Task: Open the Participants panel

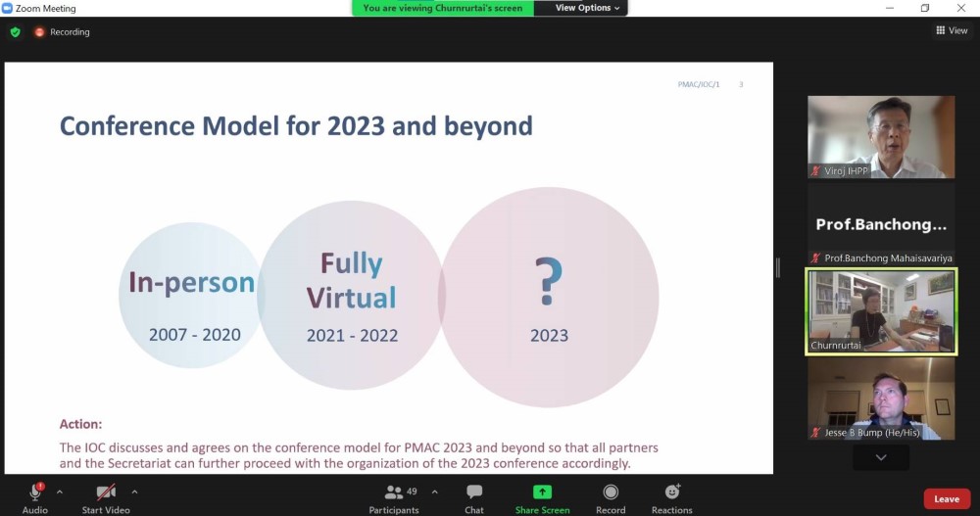Action: [394, 493]
